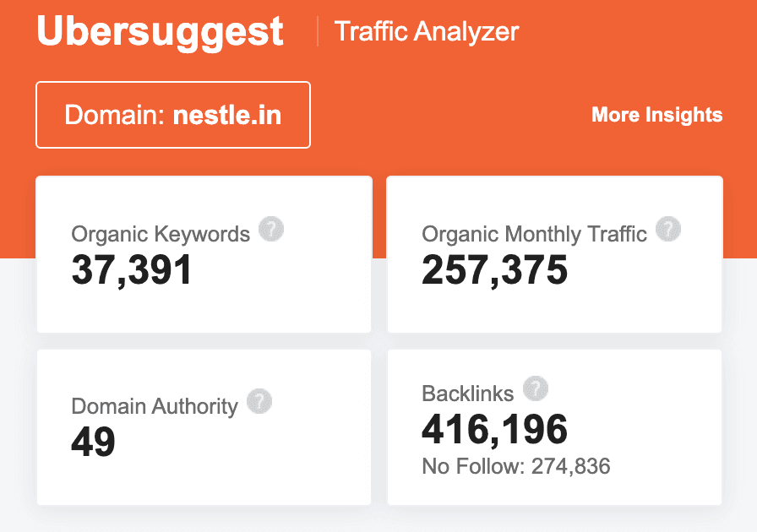
Task: Click the Organic Keywords label
Action: pos(161,234)
